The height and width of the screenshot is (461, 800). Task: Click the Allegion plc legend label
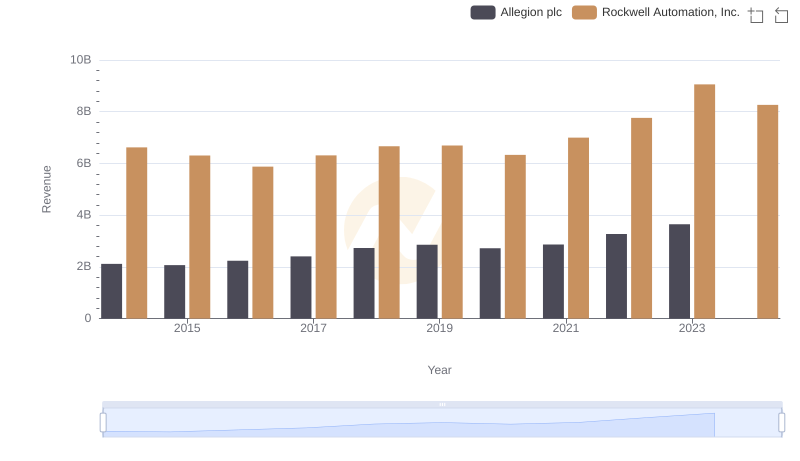[531, 13]
